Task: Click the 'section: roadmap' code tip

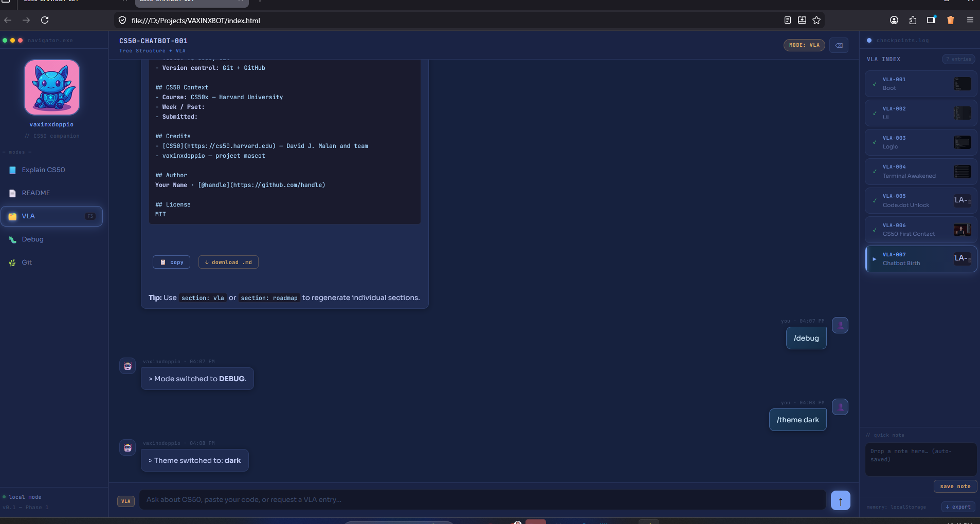Action: [269, 298]
